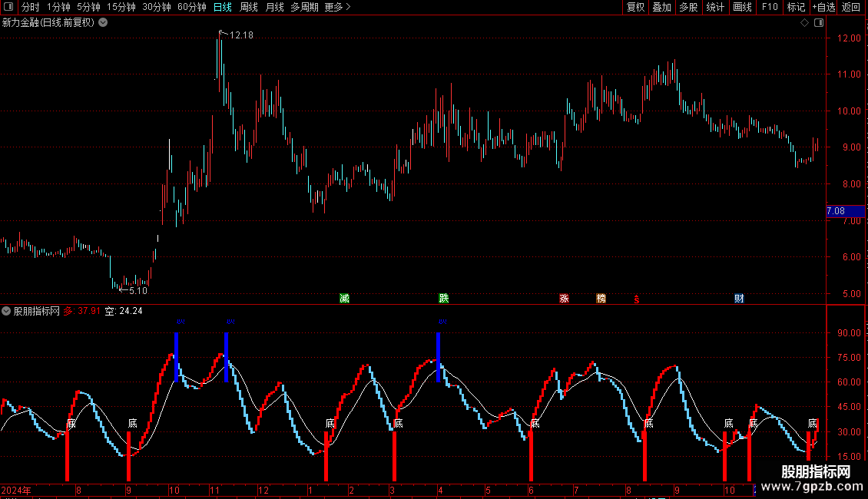
Task: Click the 空: 24.24 indicator value
Action: coord(124,311)
